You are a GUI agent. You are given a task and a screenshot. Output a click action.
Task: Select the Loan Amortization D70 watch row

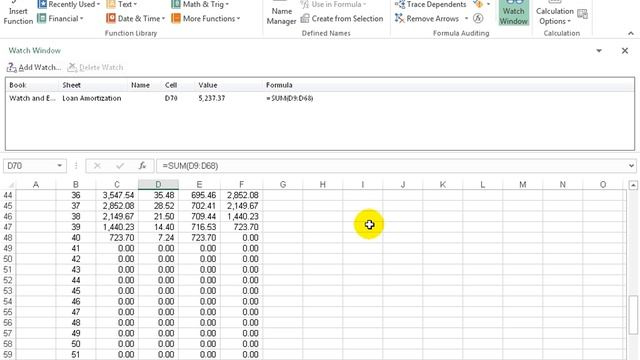point(320,98)
